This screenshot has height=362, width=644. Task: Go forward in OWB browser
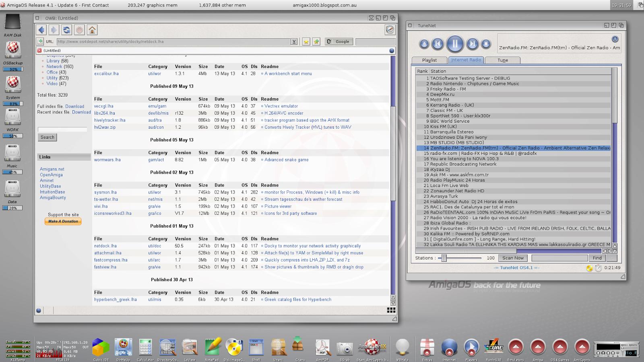54,30
